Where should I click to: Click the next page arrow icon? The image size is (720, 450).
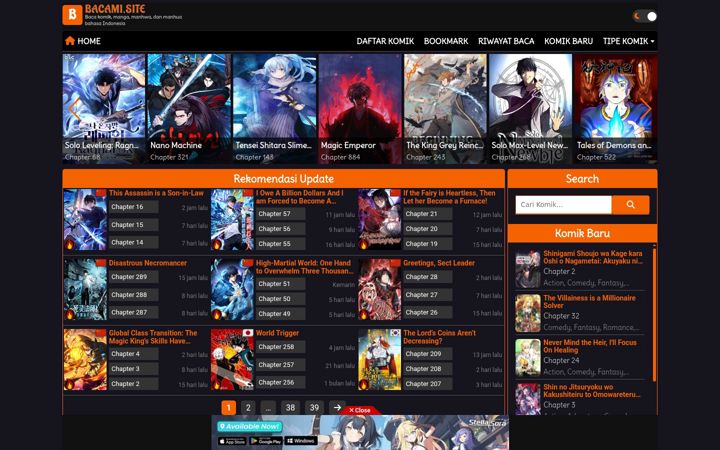337,407
